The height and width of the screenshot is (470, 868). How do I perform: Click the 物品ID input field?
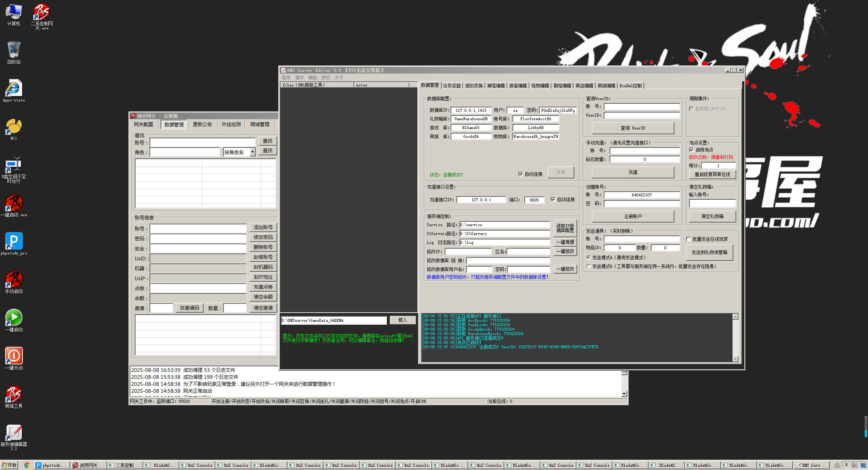click(620, 248)
